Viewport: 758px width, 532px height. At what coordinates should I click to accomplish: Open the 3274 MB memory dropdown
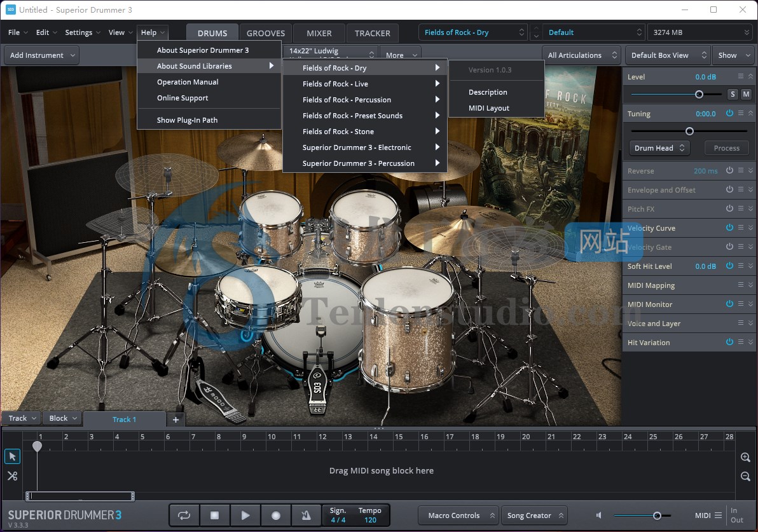[700, 32]
